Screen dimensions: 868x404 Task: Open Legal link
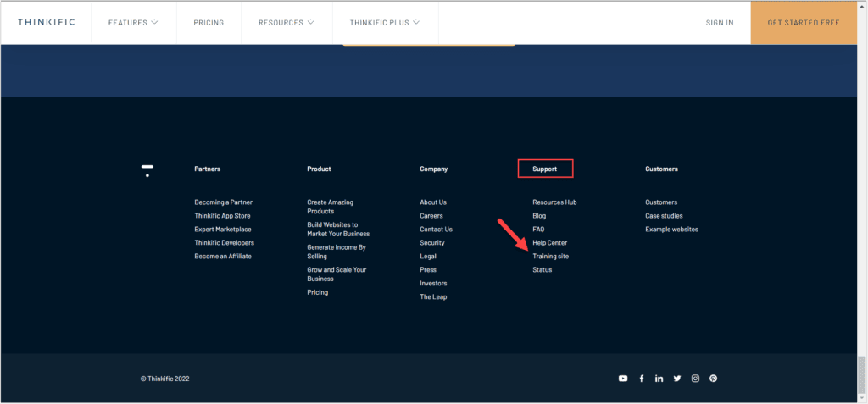[x=428, y=257]
